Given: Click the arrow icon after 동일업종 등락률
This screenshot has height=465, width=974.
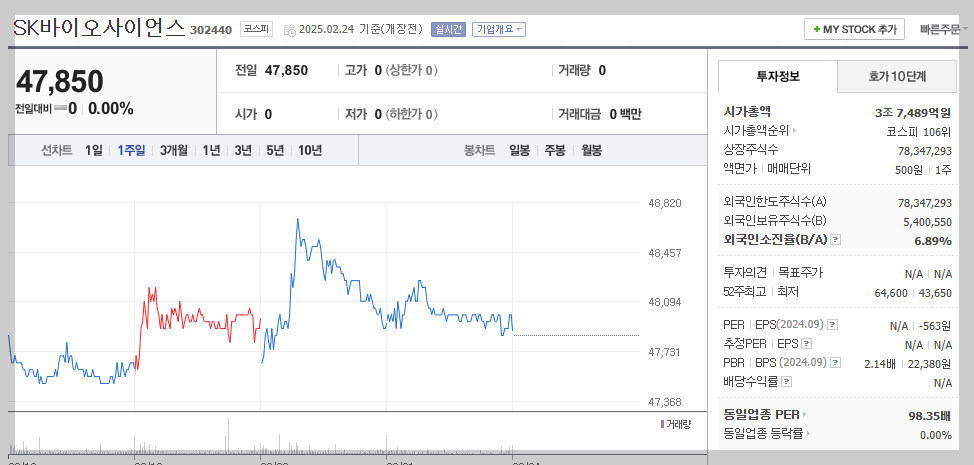Looking at the screenshot, I should [x=809, y=433].
